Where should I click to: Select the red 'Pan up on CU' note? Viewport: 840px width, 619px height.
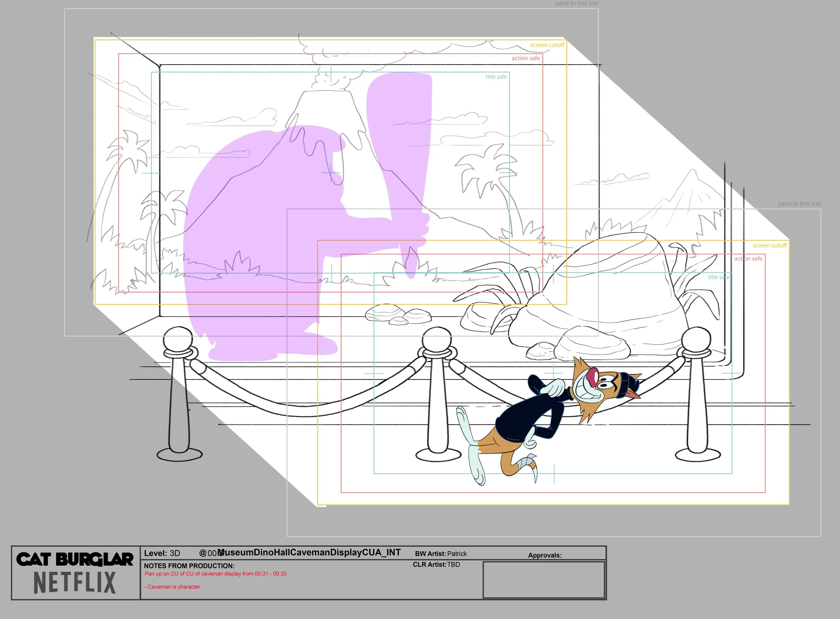[215, 574]
